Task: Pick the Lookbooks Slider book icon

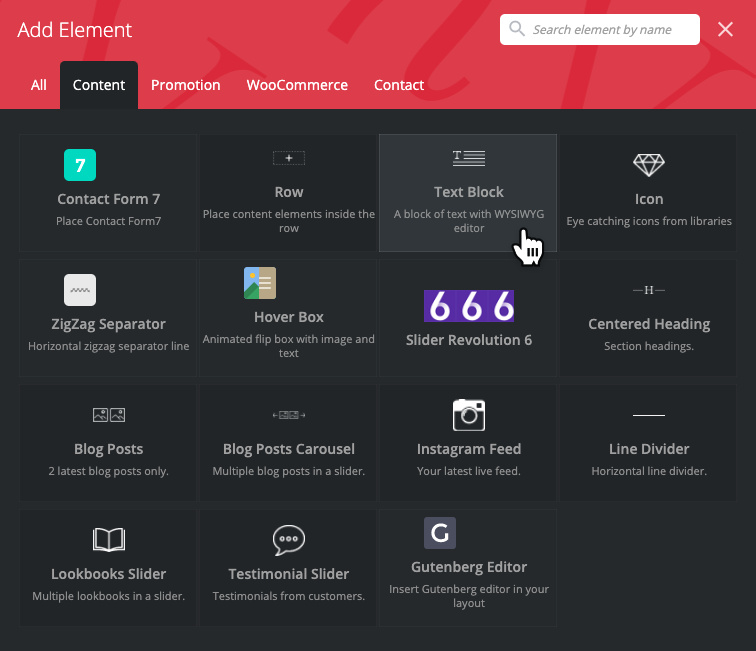Action: pos(108,540)
